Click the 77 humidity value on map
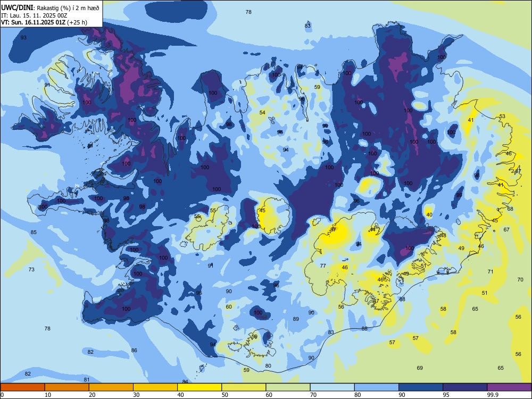 (x=323, y=266)
